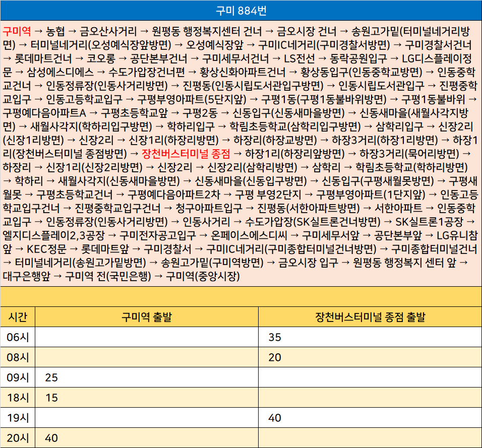Click the title '구미 884번'
Screen dimensions: 482x448
coord(241,11)
